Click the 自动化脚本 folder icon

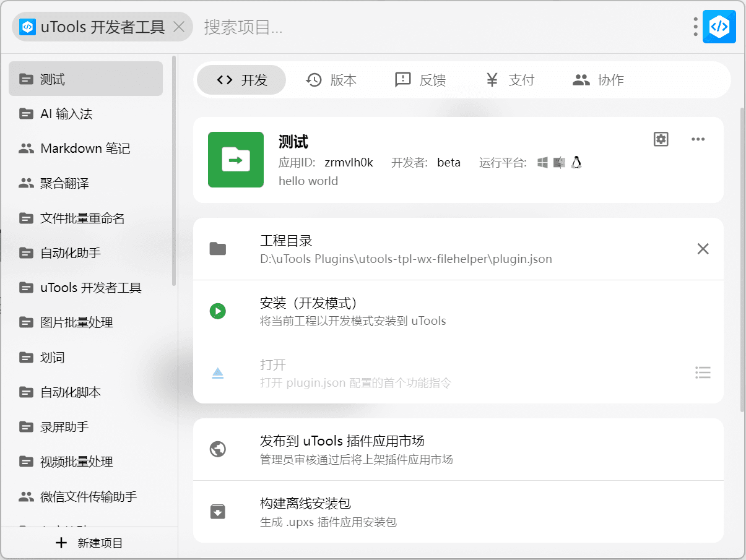coord(26,392)
